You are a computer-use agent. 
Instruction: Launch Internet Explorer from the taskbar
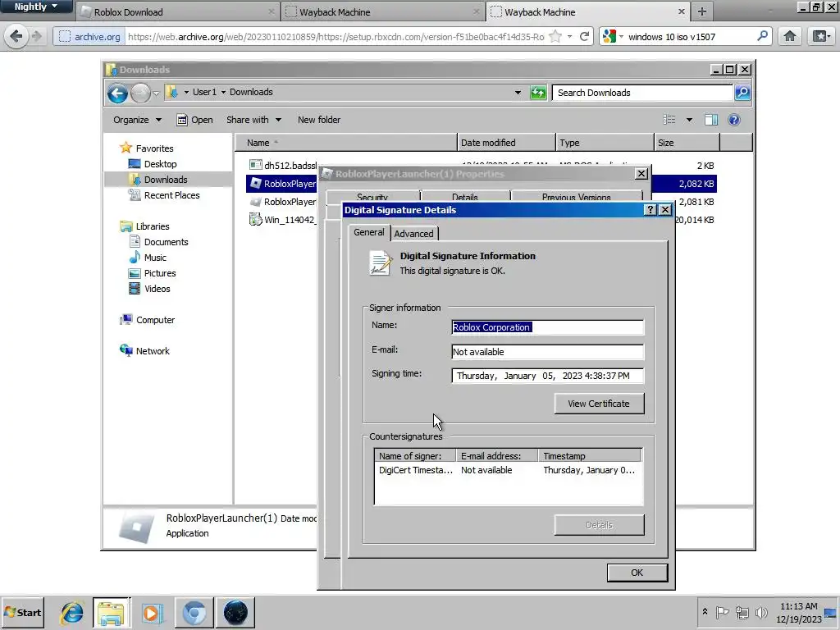71,612
